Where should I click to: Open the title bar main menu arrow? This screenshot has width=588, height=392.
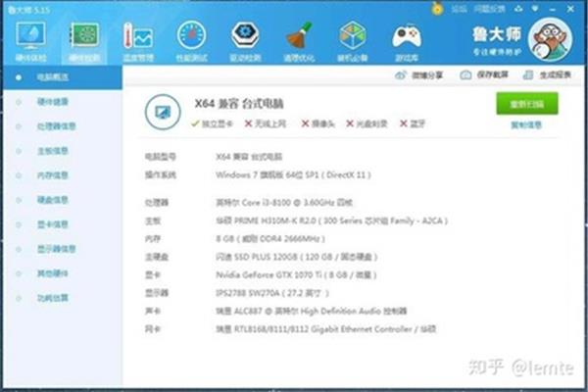(x=535, y=9)
